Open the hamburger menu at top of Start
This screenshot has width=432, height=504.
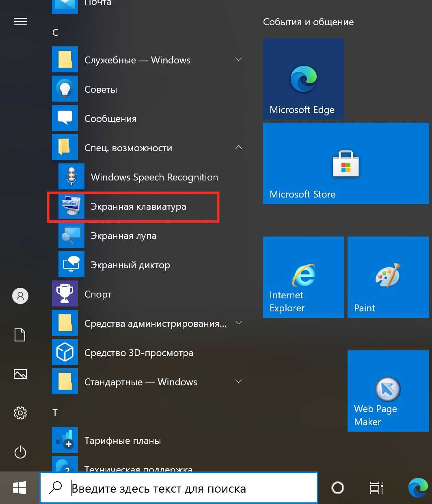click(20, 22)
